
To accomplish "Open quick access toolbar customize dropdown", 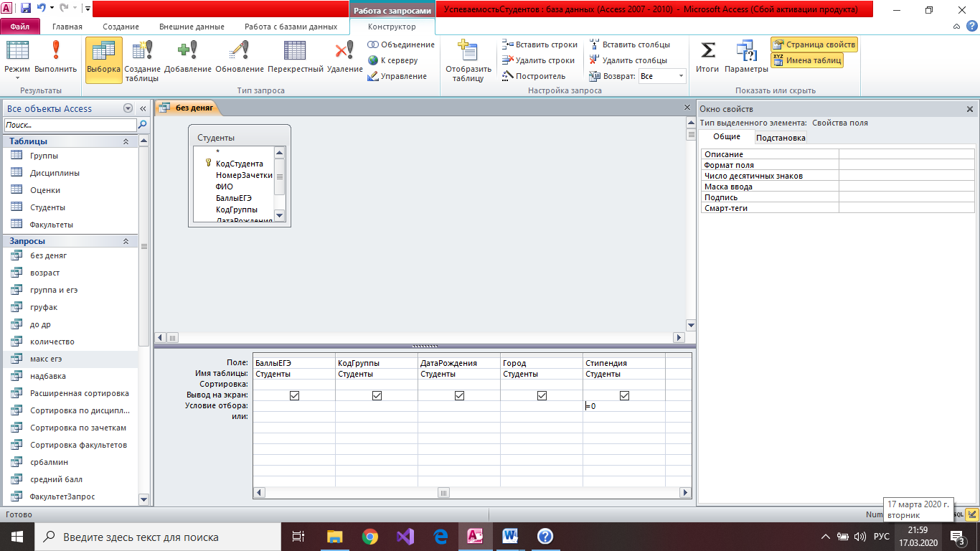I will coord(87,9).
